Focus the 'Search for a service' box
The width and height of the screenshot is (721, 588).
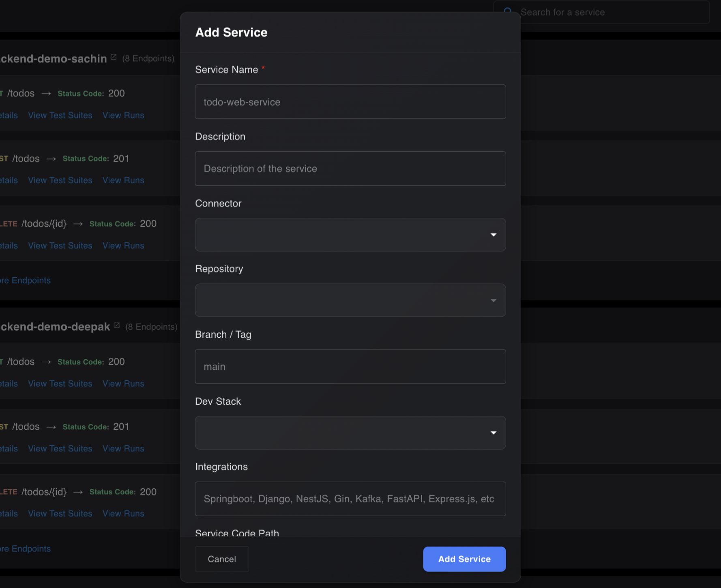tap(608, 13)
